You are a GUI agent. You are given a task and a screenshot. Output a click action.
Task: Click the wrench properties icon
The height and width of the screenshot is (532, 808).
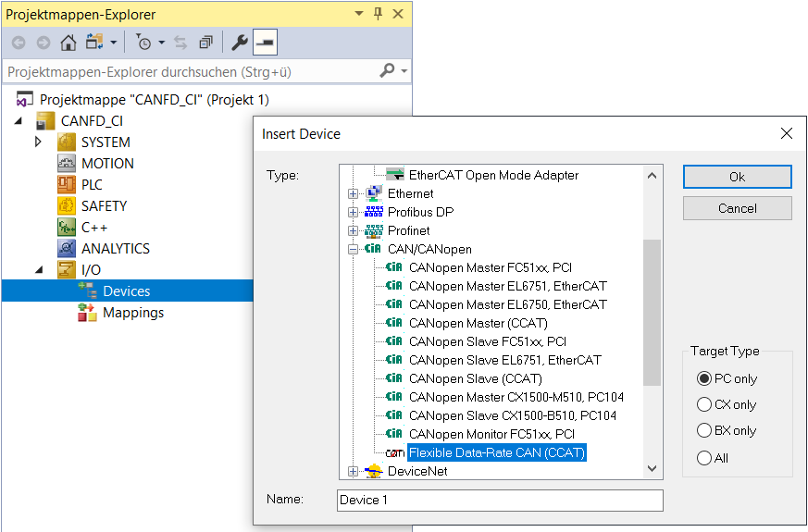point(239,43)
